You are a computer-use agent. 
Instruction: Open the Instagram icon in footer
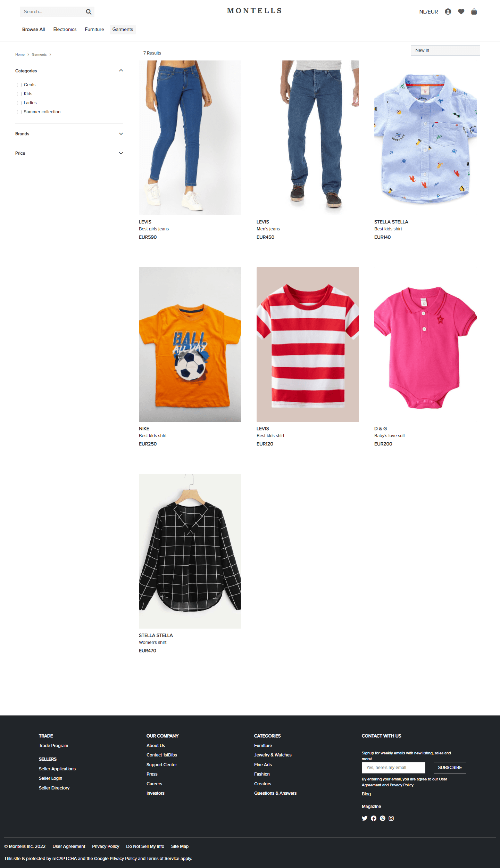391,818
